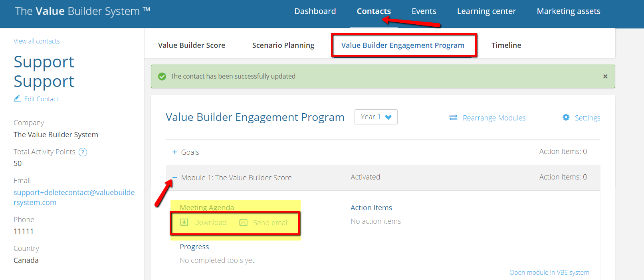Viewport: 644px width, 280px height.
Task: Click Action Items: 0 in Goals row
Action: (563, 152)
